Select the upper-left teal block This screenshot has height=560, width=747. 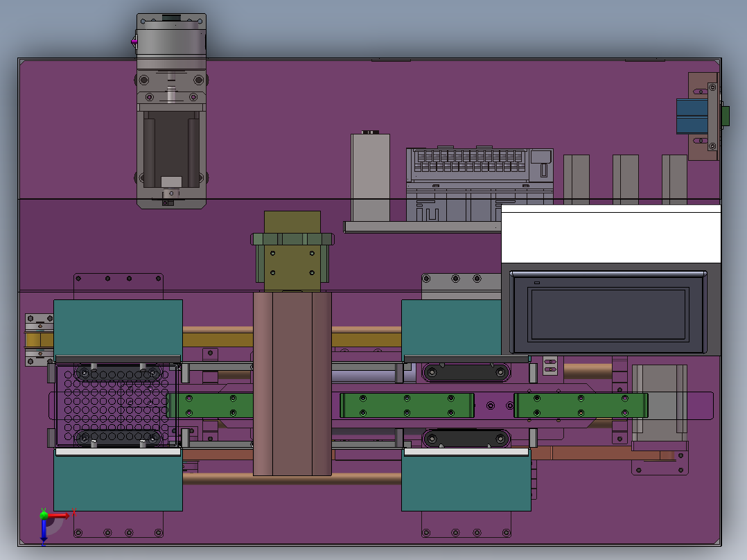[118, 328]
